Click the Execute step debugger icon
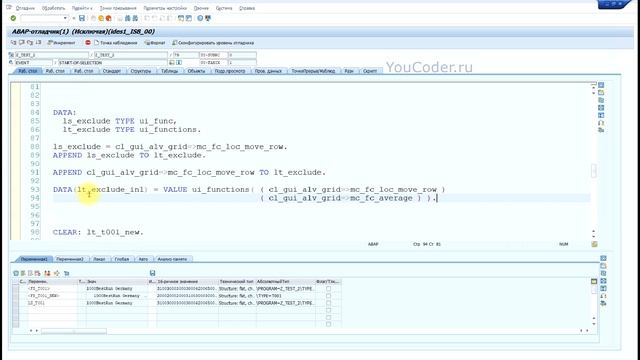The image size is (640, 360). 22,42
